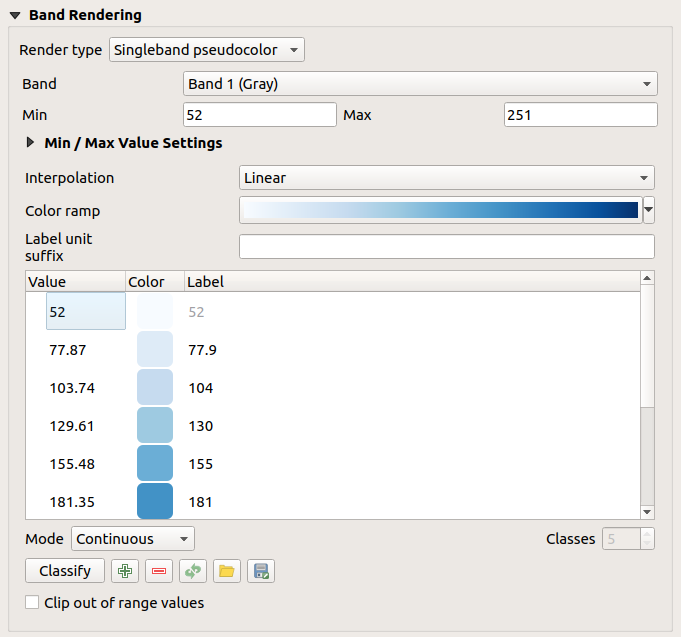Click the save color map to file icon

click(x=260, y=571)
